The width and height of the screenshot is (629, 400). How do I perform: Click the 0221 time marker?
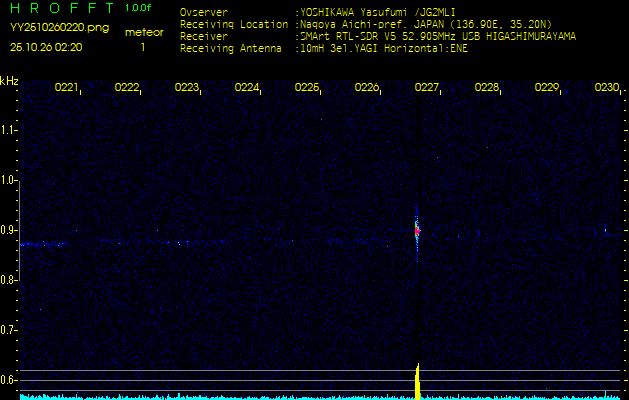coord(66,88)
